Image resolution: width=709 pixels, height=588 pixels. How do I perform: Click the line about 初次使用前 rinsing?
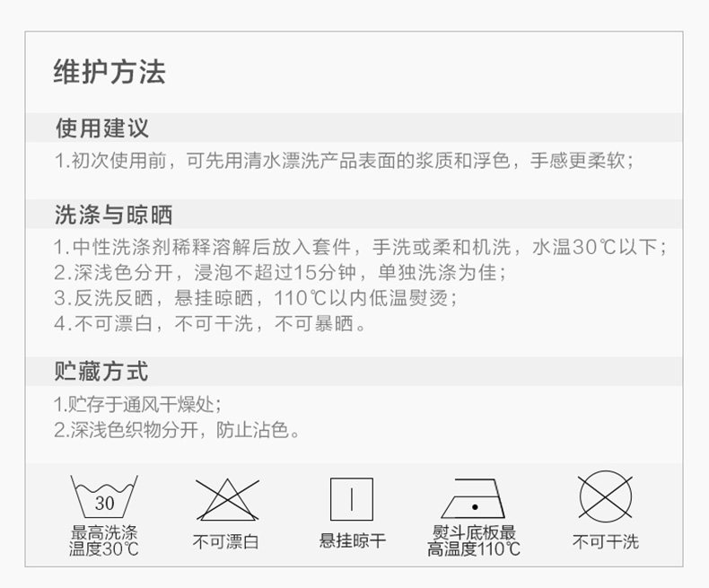click(345, 161)
